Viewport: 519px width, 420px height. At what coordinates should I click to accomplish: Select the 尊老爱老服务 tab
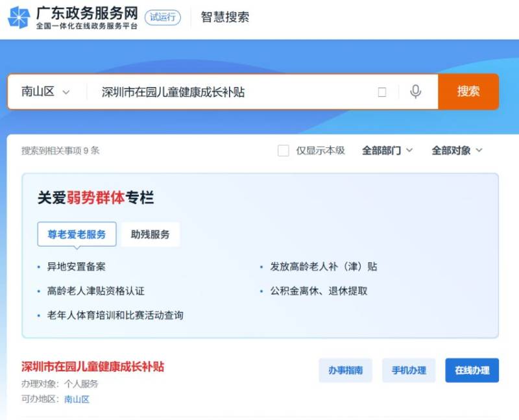click(x=77, y=234)
